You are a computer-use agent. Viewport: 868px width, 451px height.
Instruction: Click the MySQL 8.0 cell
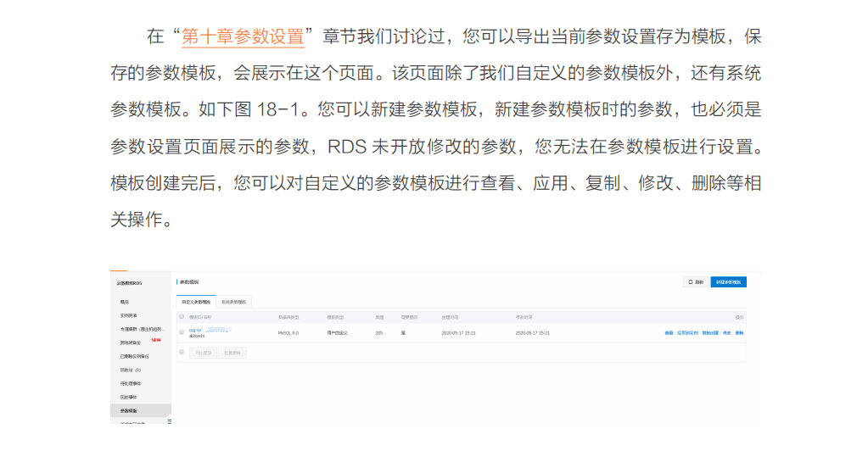[x=288, y=333]
